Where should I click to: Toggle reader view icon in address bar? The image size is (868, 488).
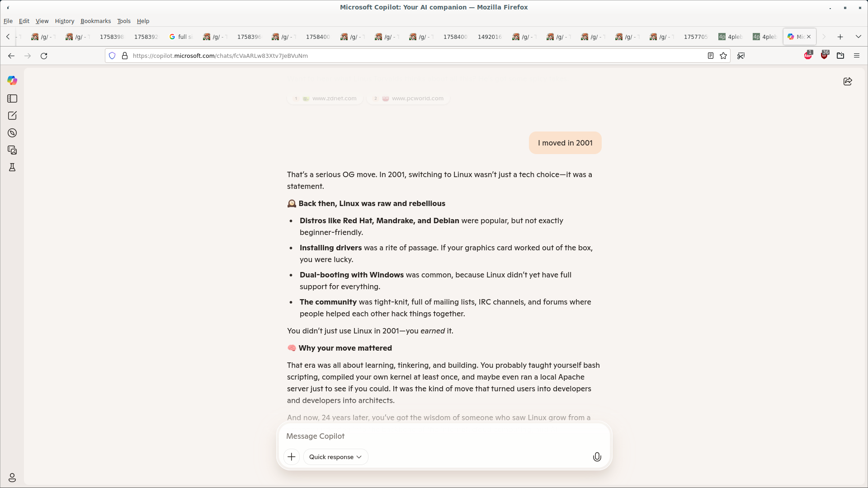710,56
